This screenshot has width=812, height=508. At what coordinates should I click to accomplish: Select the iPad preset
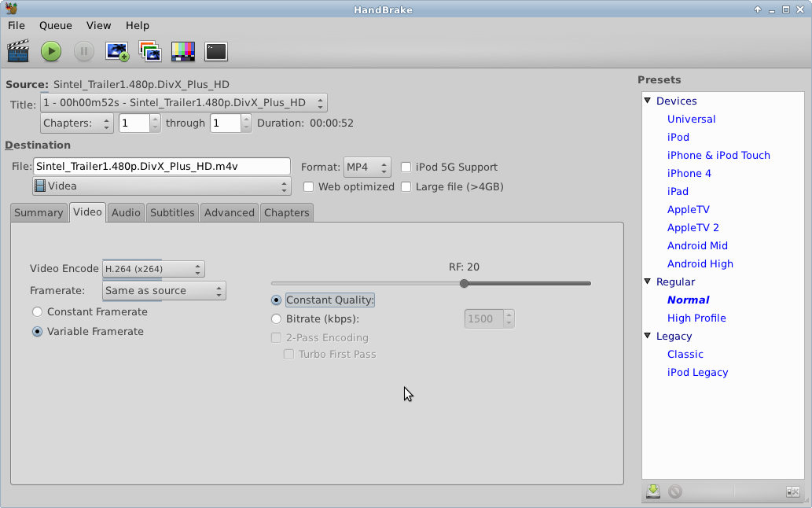[678, 192]
